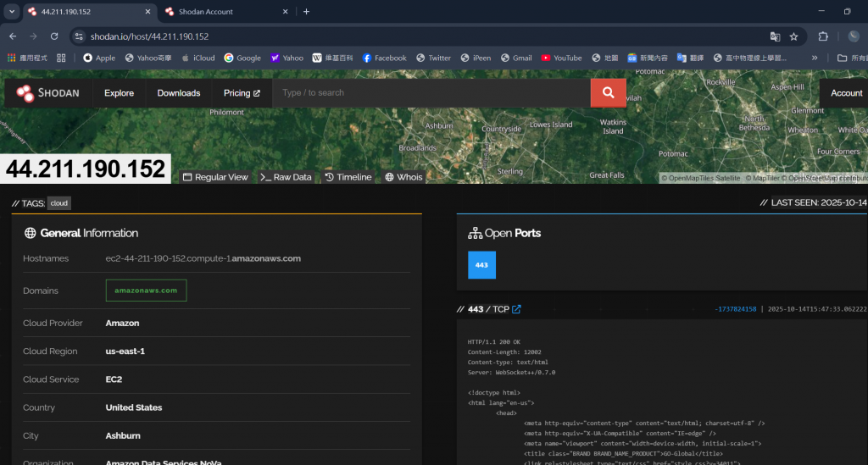Viewport: 868px width, 465px height.
Task: Click the red search magnifier button
Action: click(608, 93)
